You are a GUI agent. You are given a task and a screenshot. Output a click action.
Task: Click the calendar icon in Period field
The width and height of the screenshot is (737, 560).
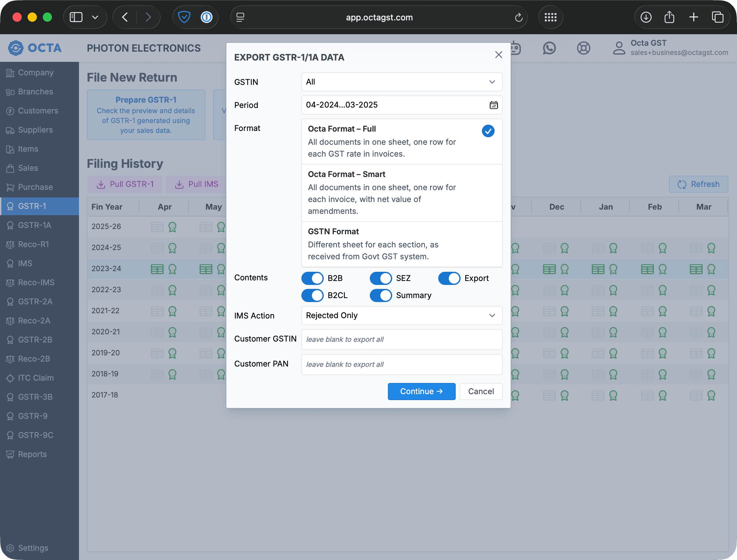[x=493, y=105]
